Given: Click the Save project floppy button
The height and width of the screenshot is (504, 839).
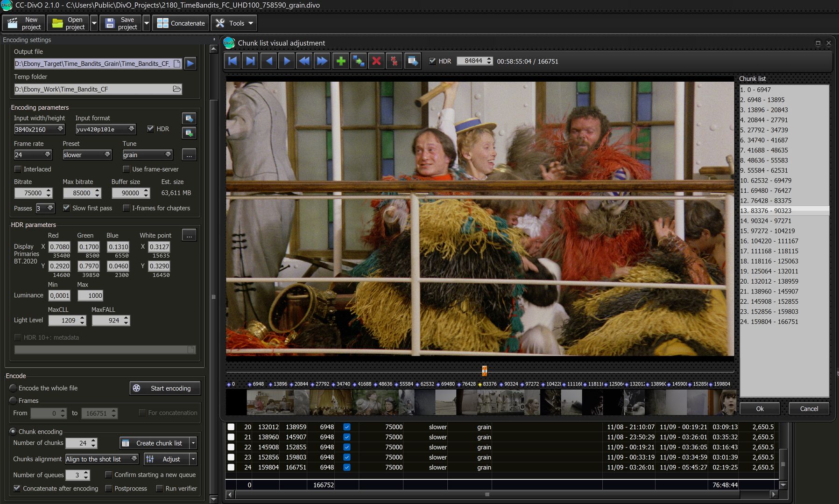Looking at the screenshot, I should [x=121, y=23].
